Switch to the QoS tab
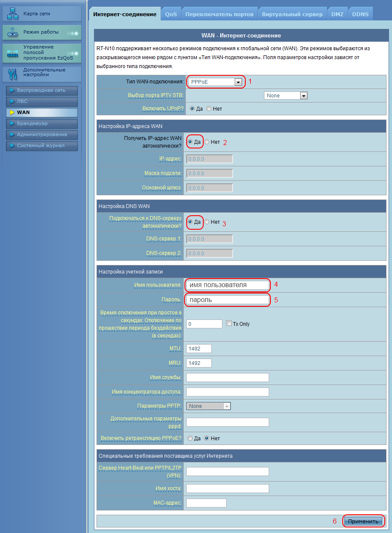Image resolution: width=392 pixels, height=533 pixels. click(171, 14)
